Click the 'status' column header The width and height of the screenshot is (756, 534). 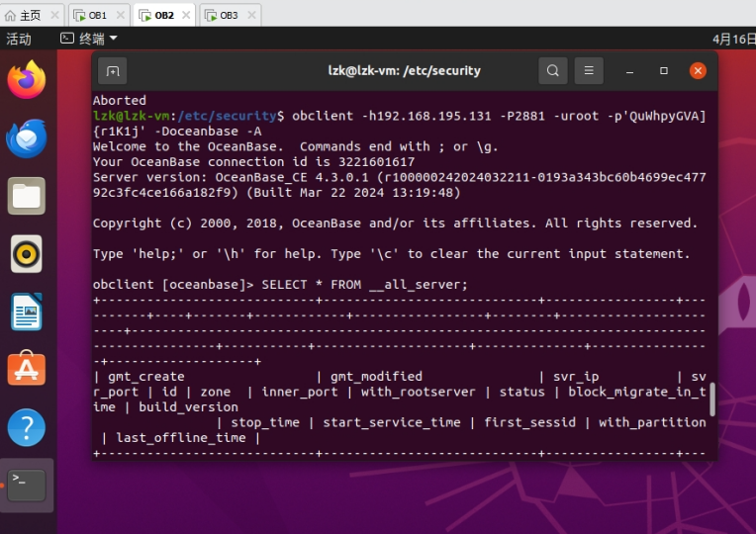click(521, 392)
